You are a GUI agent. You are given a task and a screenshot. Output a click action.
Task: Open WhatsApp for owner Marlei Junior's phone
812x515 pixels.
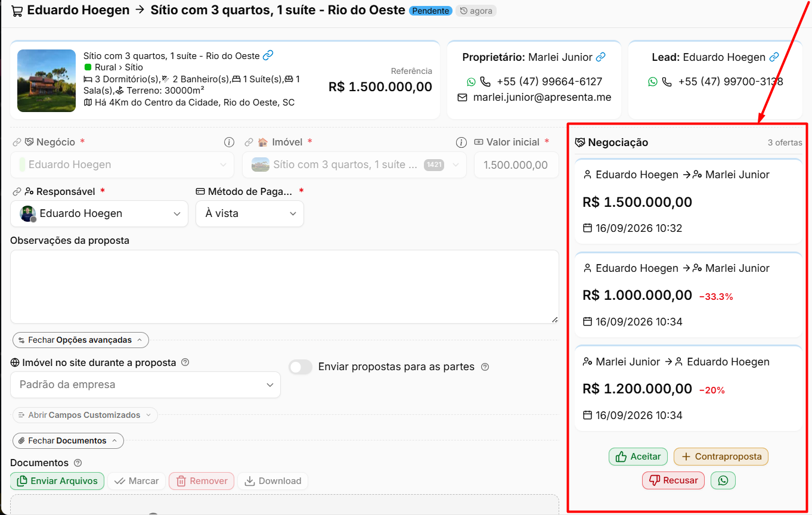tap(471, 82)
